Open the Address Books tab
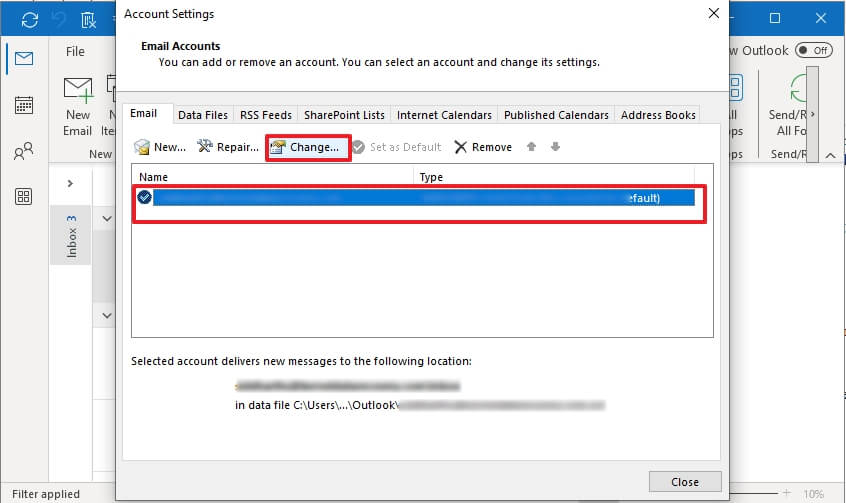 [658, 115]
